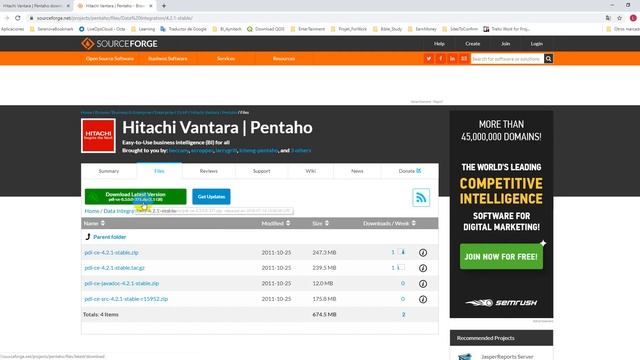Open the Files tab
This screenshot has height=360, width=640.
[x=159, y=171]
